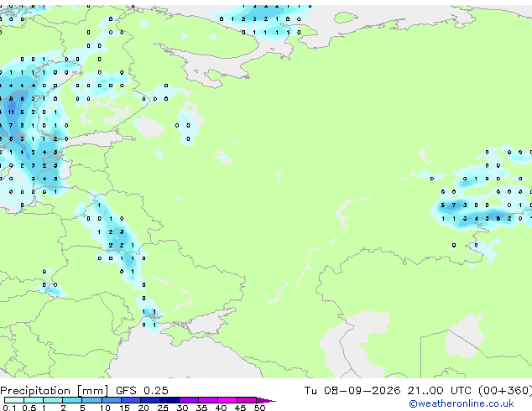Pick the 1–2 mm legend swatch
Image resolution: width=532 pixels, height=411 pixels.
53,400
